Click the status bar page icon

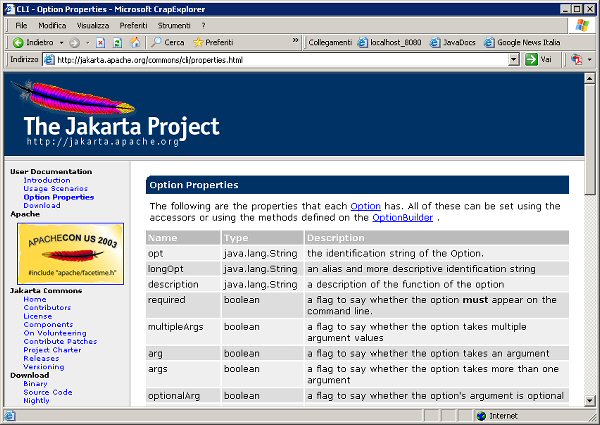[10, 416]
